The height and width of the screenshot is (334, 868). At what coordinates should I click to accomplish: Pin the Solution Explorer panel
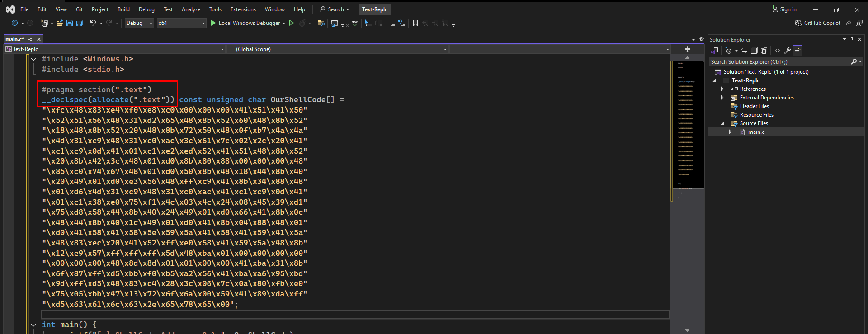click(852, 40)
